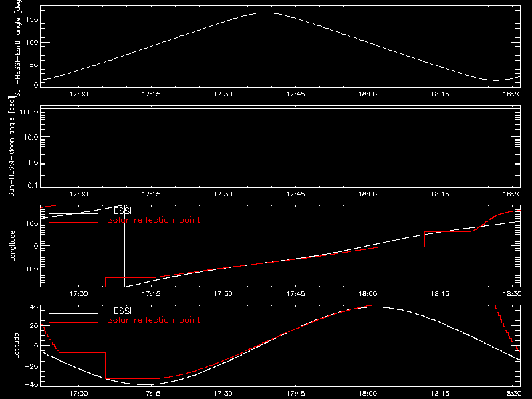The height and width of the screenshot is (399, 532).
Task: Click the red 'Solar reflection point' legend text in the Latitude plot
Action: coord(154,320)
